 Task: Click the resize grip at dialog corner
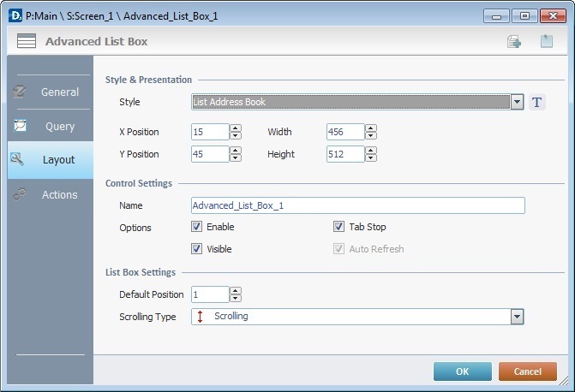tap(563, 381)
